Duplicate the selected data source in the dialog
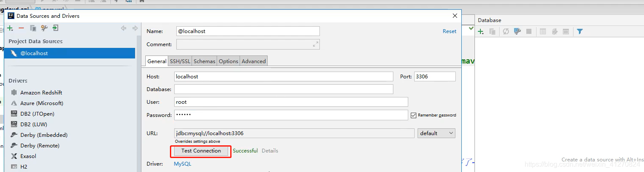This screenshot has height=172, width=644. (x=33, y=28)
